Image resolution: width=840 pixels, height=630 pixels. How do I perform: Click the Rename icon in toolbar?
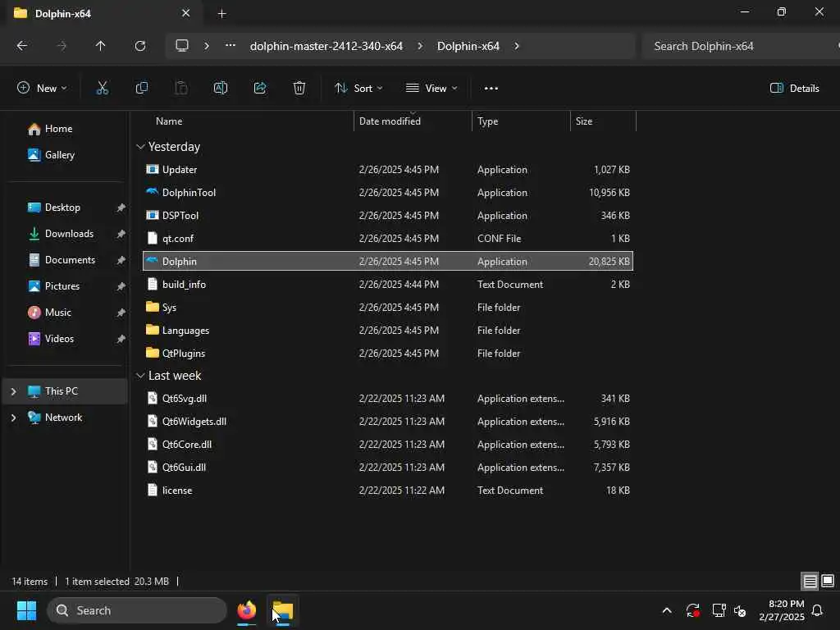pos(221,89)
